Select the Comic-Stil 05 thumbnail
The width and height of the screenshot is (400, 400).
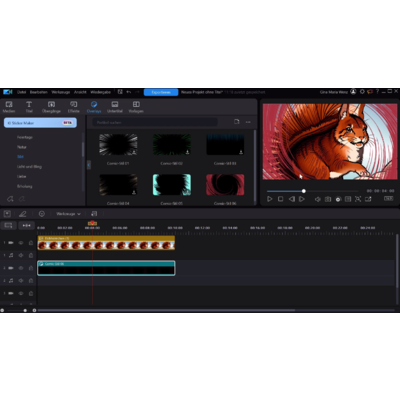pyautogui.click(x=172, y=185)
